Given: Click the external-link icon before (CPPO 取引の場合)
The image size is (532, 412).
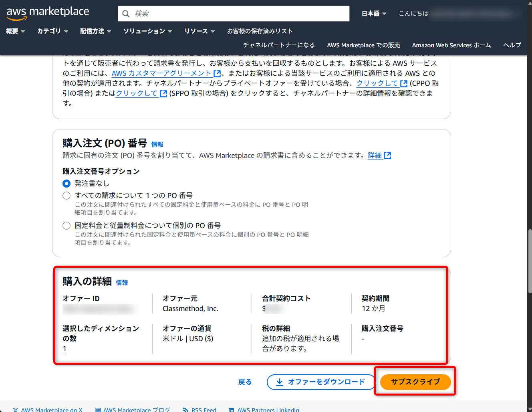Looking at the screenshot, I should (404, 83).
